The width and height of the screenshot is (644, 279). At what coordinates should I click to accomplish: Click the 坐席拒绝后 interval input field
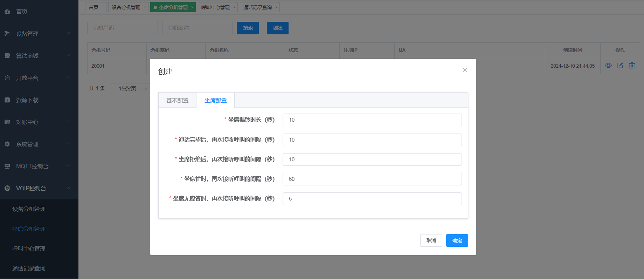click(372, 159)
